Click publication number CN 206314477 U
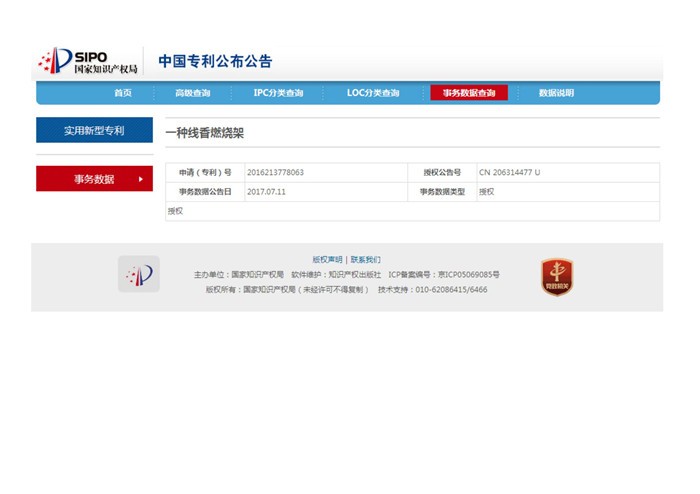This screenshot has width=700, height=494. (509, 172)
